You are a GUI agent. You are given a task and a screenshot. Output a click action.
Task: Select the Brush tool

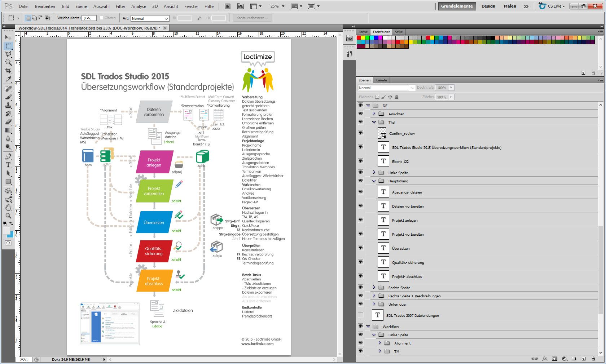point(8,97)
